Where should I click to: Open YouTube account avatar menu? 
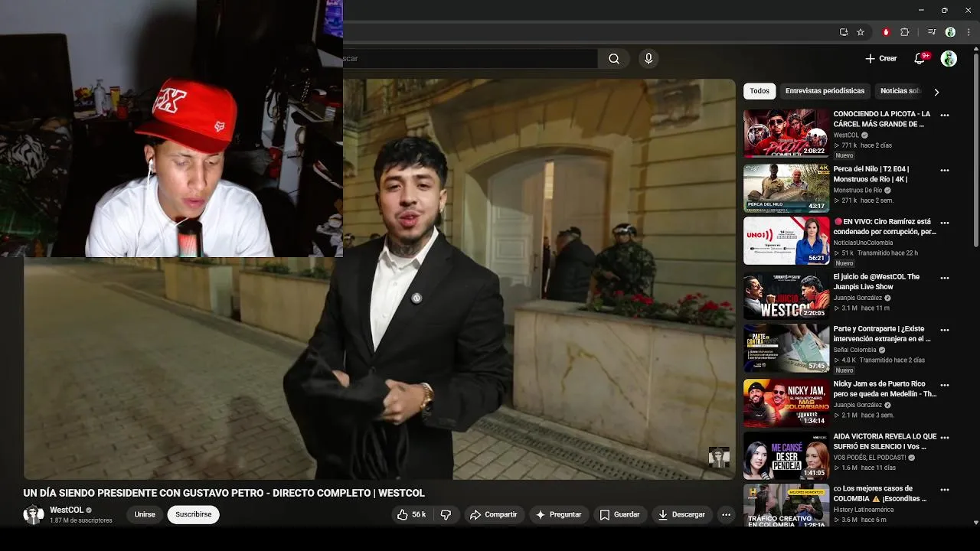point(949,59)
